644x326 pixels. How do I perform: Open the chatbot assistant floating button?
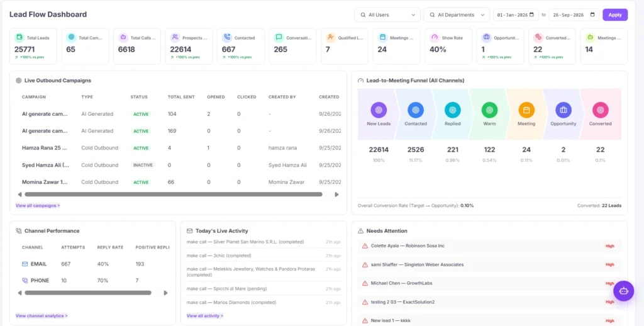tap(624, 291)
